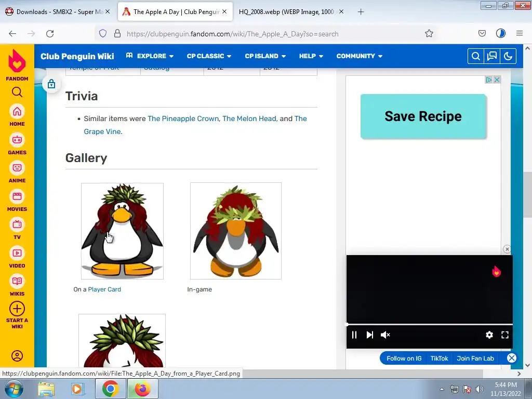The image size is (532, 399).
Task: Open the Apple A Day icon image
Action: (122, 341)
